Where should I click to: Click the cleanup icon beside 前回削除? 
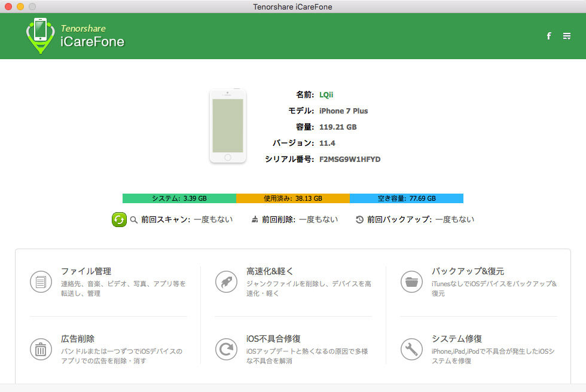click(255, 219)
